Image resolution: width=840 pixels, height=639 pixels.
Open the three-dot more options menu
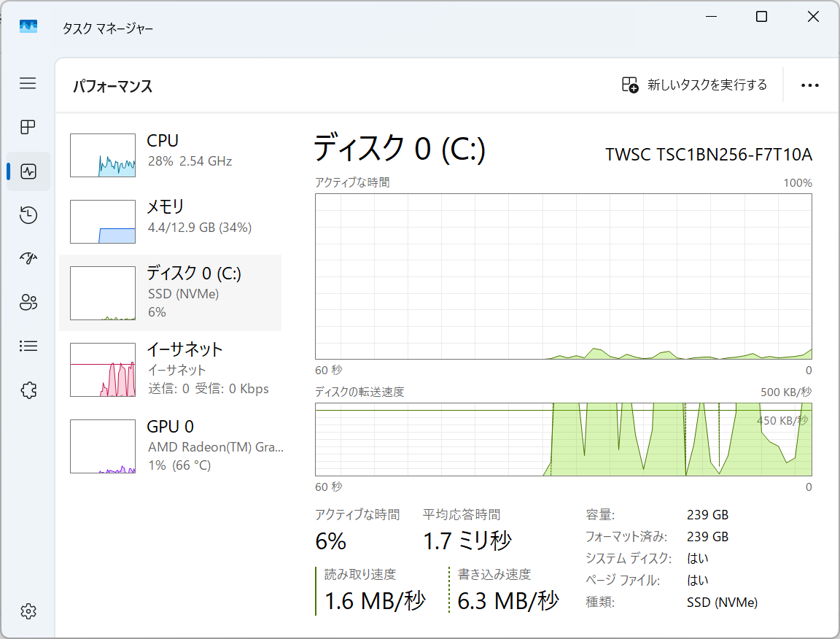[809, 85]
